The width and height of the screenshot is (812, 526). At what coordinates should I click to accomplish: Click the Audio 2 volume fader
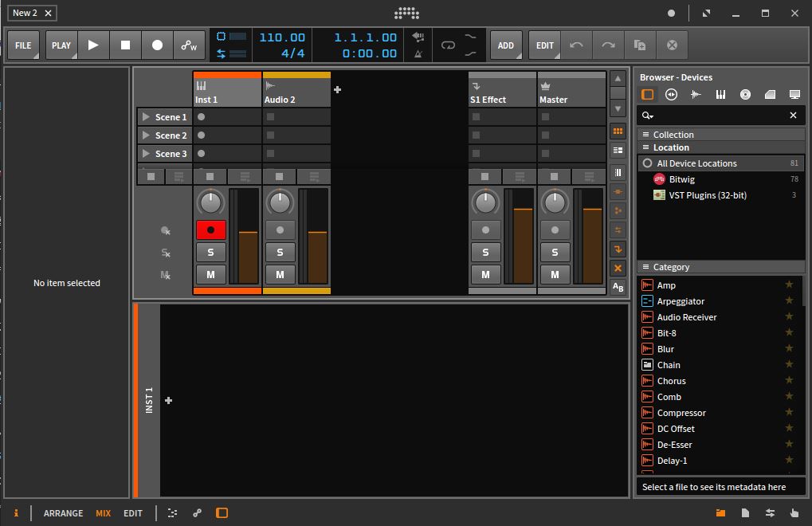(317, 237)
